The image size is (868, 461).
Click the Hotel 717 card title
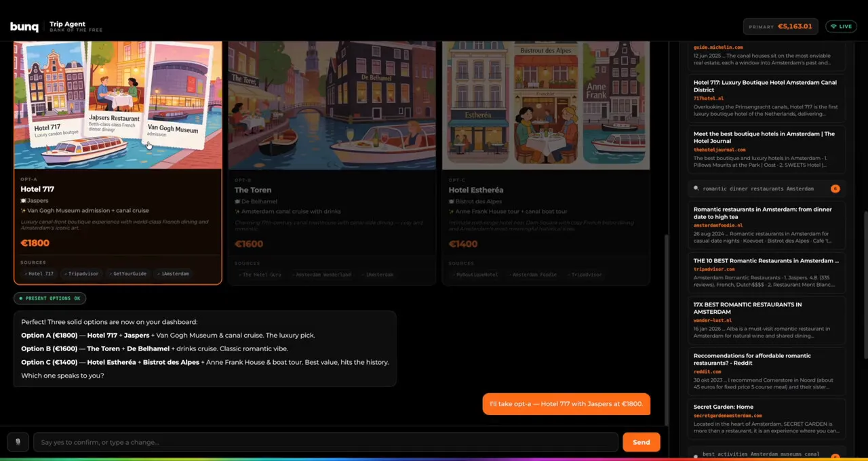(37, 189)
